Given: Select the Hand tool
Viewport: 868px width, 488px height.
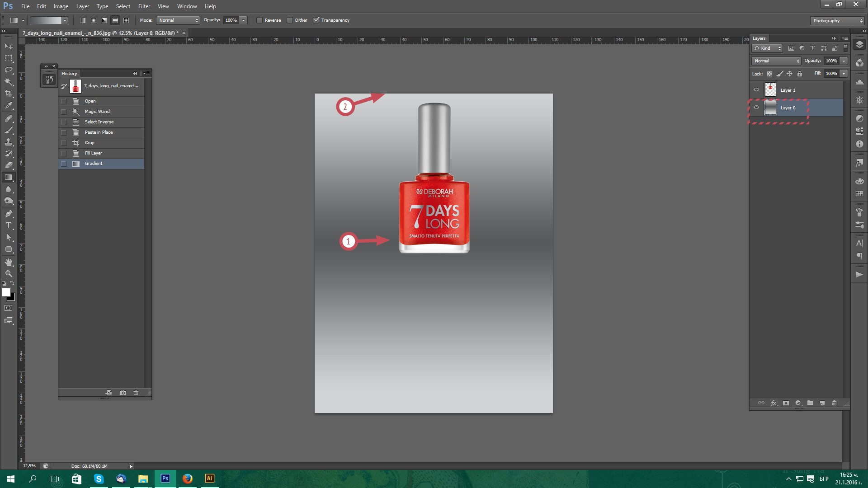Looking at the screenshot, I should coord(9,262).
